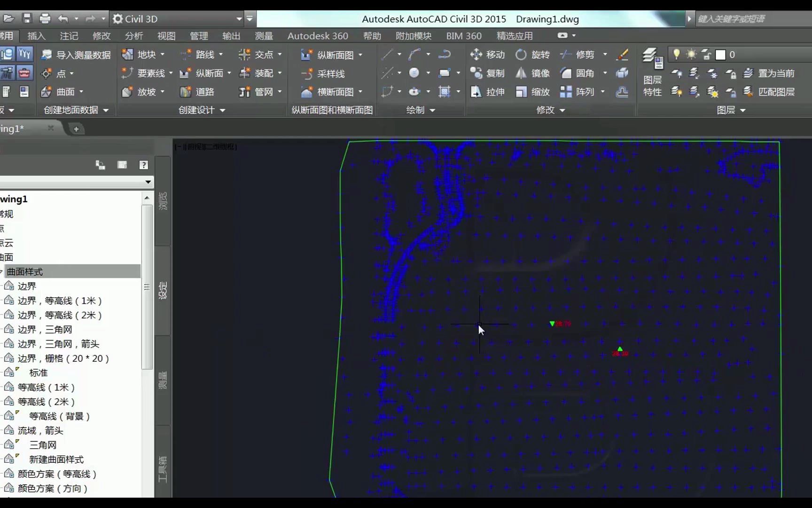Click the 导入测量数据 icon
812x508 pixels.
pyautogui.click(x=47, y=54)
